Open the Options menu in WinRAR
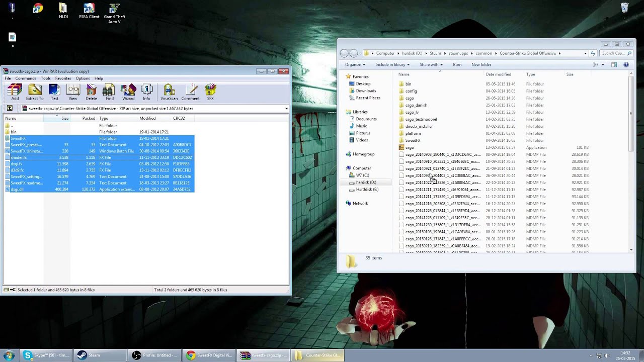The height and width of the screenshot is (362, 644). (83, 78)
